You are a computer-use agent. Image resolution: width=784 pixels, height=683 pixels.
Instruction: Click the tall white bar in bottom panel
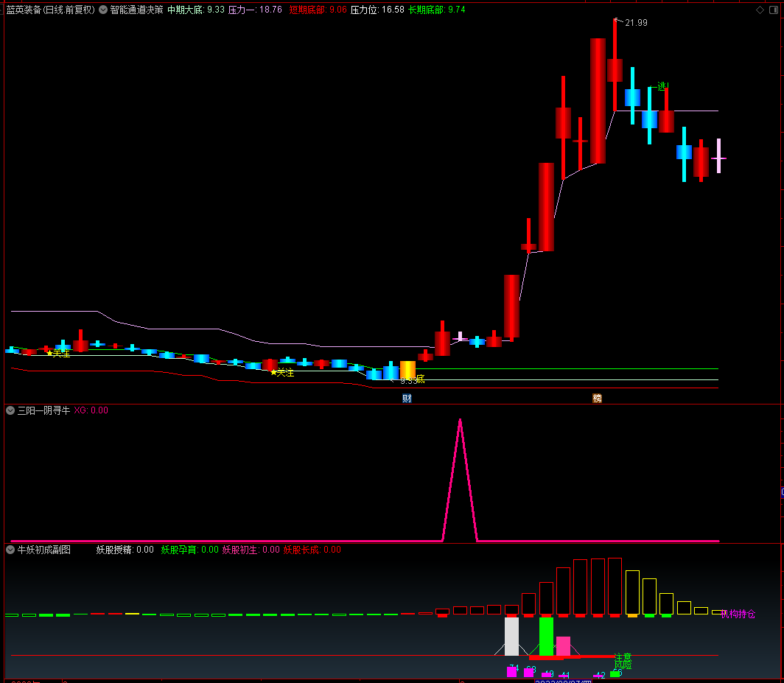point(511,637)
